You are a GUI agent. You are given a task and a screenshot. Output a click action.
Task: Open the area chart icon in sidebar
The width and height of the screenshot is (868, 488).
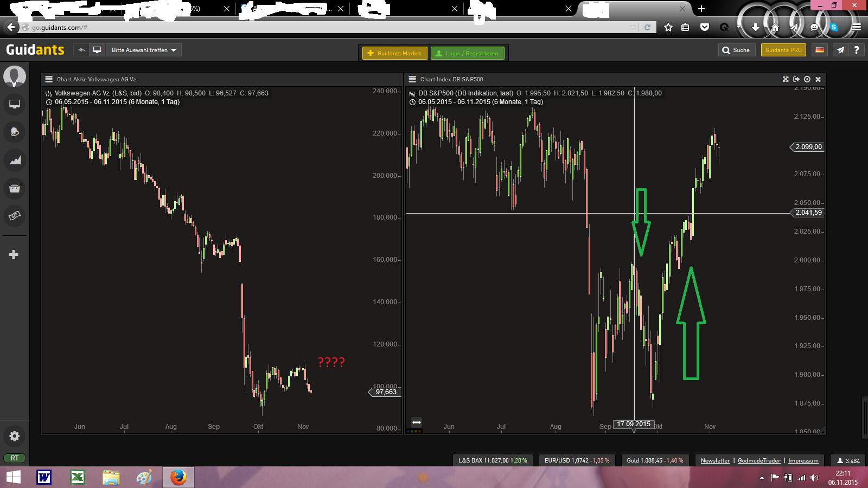(15, 160)
